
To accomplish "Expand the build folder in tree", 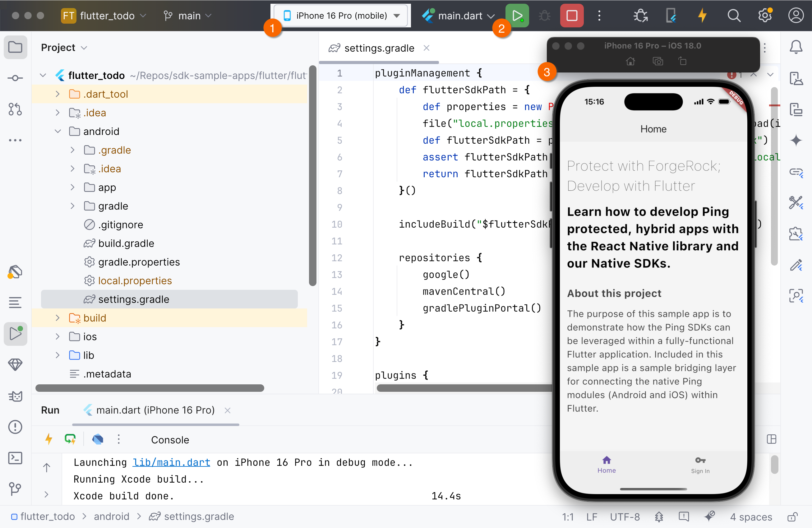I will [x=58, y=318].
